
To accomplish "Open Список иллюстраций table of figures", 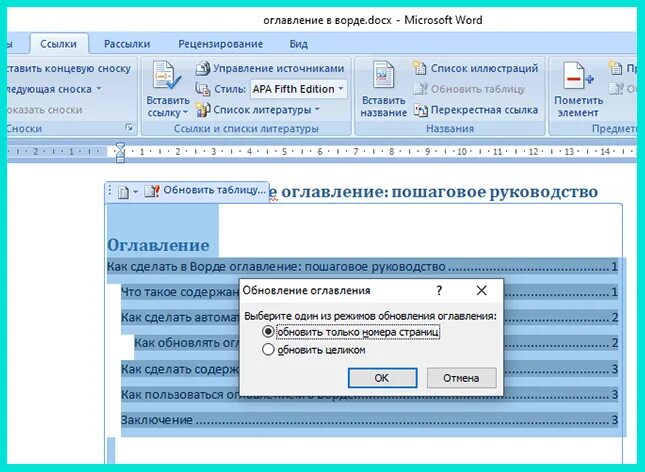I will click(x=476, y=68).
